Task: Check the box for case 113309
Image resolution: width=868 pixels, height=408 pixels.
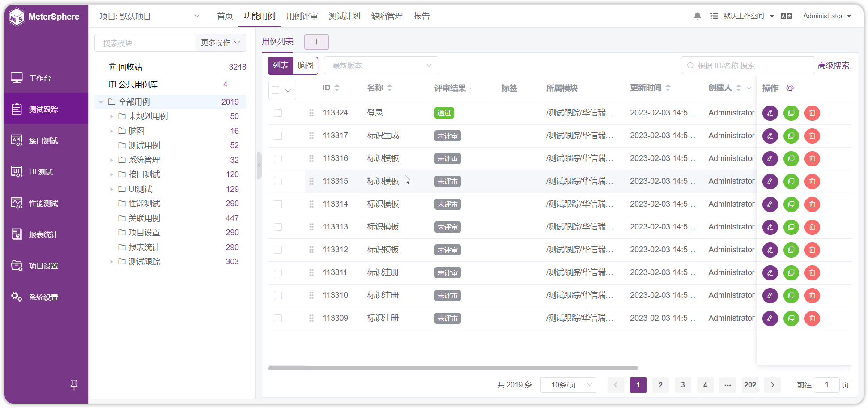Action: (278, 318)
